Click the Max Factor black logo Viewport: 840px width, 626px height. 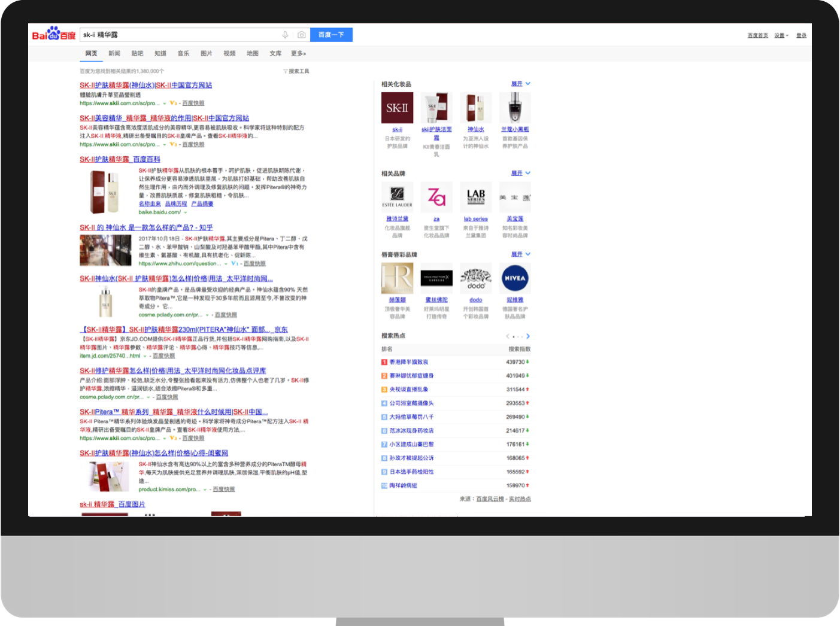point(436,278)
